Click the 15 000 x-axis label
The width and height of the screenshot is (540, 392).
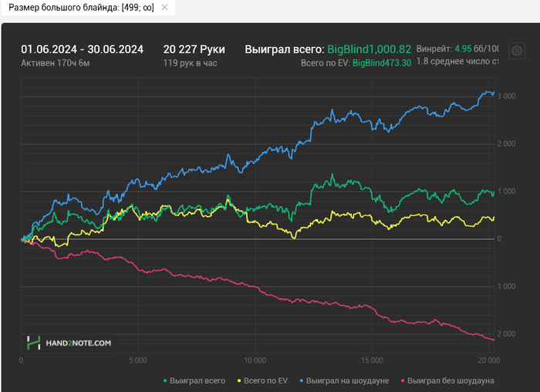point(372,360)
